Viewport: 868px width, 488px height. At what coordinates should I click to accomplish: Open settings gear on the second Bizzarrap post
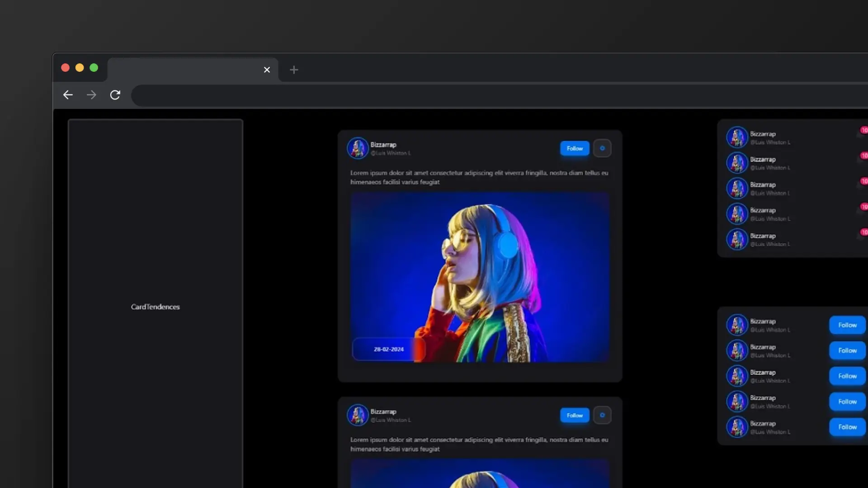(x=602, y=415)
